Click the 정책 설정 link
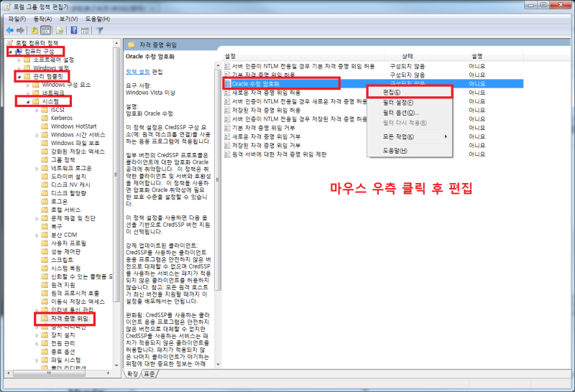 pos(137,72)
